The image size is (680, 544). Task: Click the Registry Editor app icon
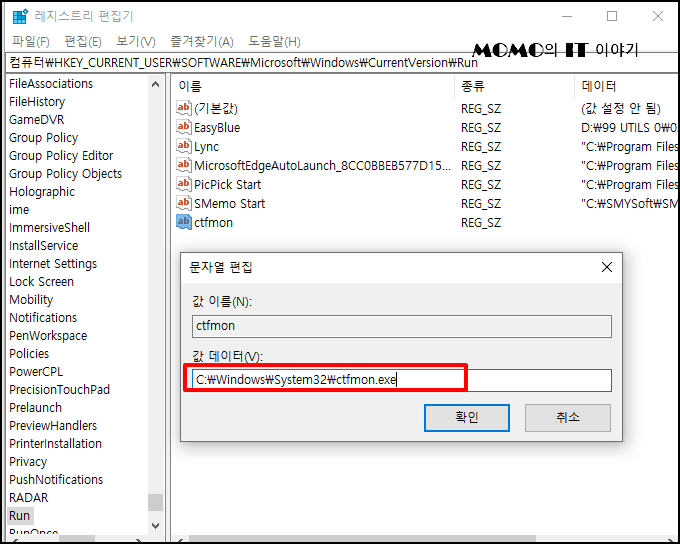[x=20, y=16]
